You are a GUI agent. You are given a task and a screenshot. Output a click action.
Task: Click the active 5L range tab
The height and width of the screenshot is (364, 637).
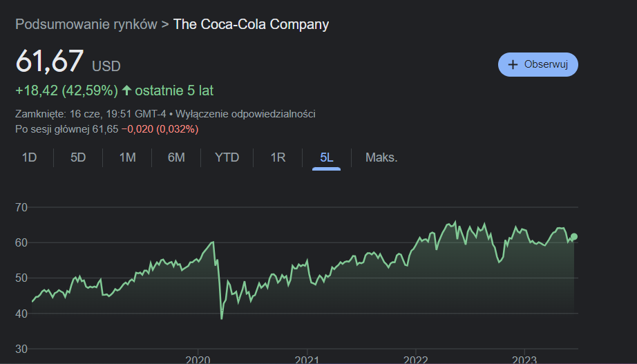click(327, 157)
